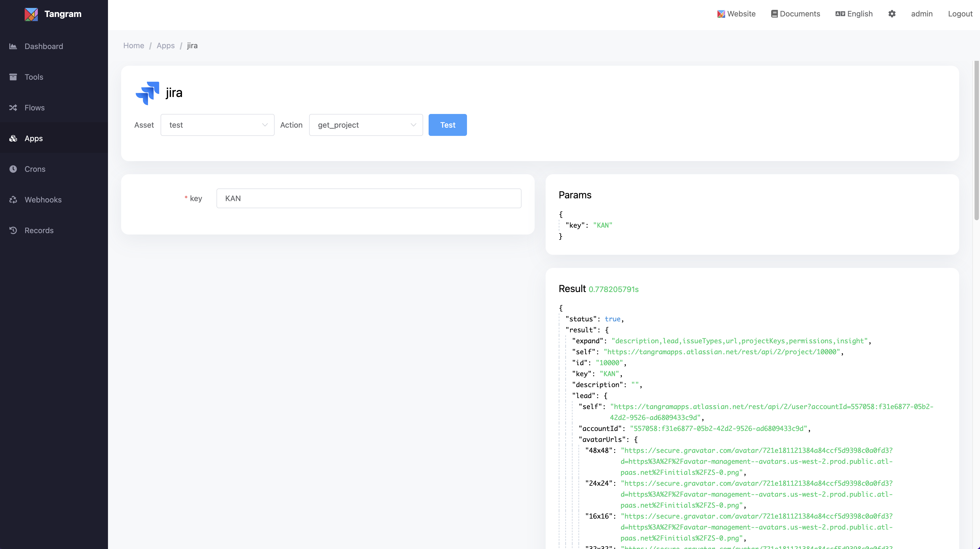Open the Records page
The width and height of the screenshot is (980, 549).
click(54, 230)
